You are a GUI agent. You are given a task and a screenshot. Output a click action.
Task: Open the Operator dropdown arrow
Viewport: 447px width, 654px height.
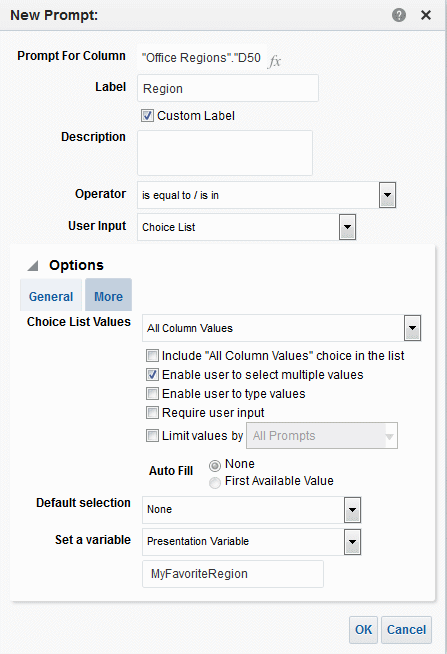387,195
